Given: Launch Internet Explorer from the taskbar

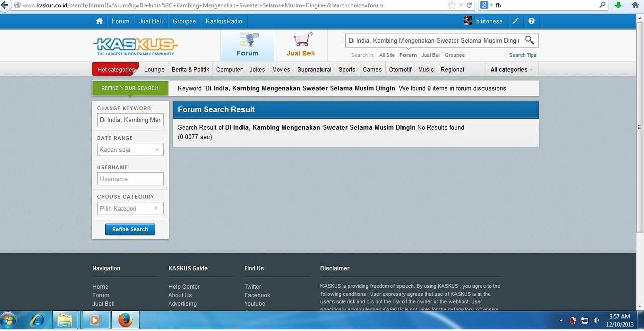Looking at the screenshot, I should coord(37,320).
